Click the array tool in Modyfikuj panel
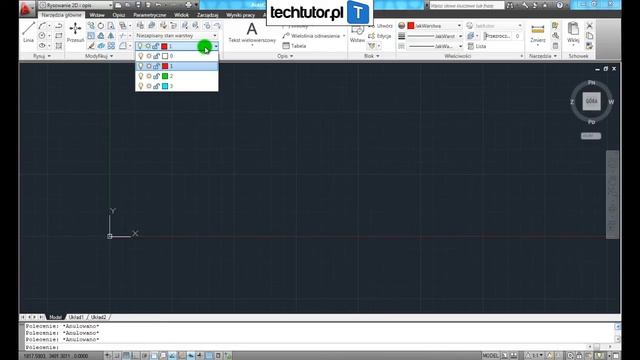This screenshot has width=640, height=360. (111, 46)
